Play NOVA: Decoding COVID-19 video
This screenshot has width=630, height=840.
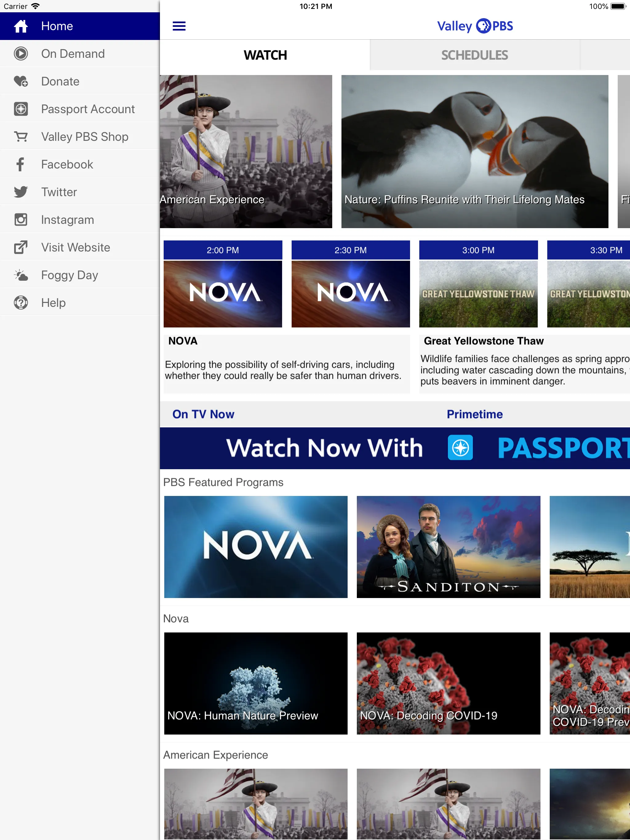449,683
